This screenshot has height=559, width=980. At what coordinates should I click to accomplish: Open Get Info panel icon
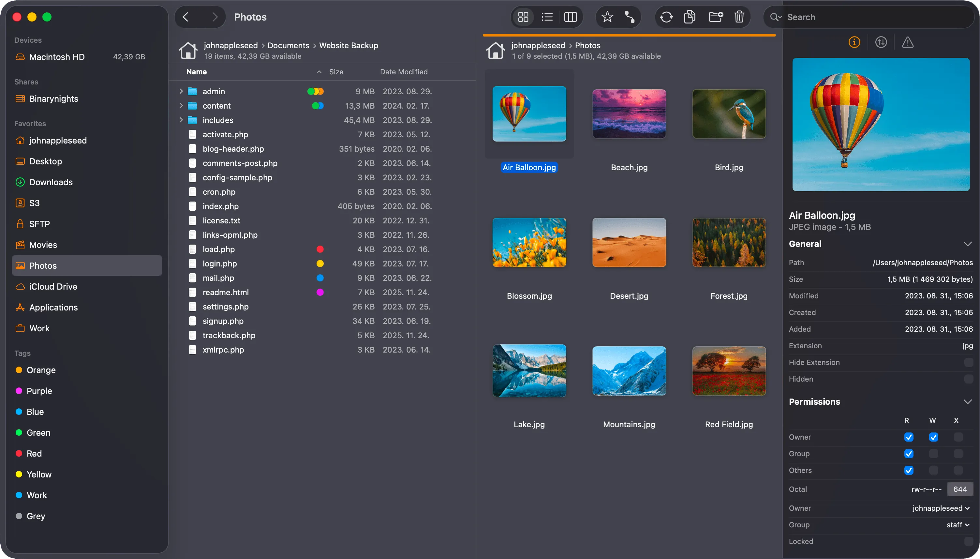854,42
